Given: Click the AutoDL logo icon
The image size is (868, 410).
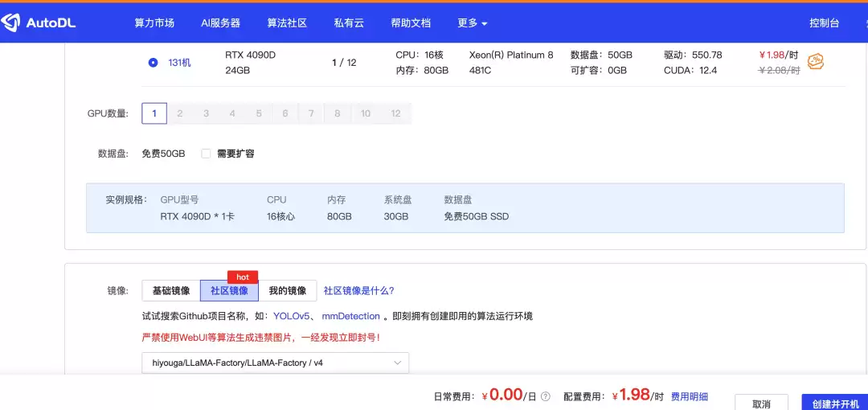Looking at the screenshot, I should pyautogui.click(x=10, y=23).
